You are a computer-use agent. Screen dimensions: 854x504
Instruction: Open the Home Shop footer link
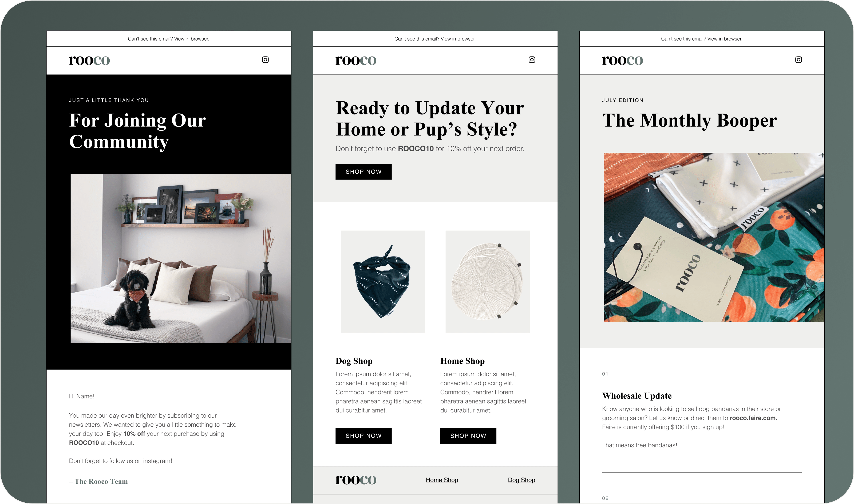[442, 480]
